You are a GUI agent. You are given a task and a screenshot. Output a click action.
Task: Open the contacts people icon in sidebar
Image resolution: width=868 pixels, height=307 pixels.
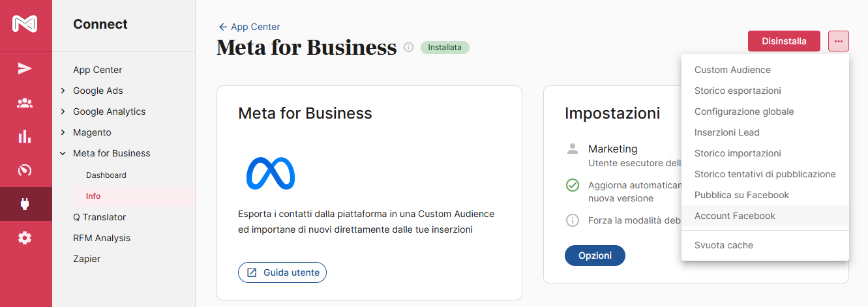25,103
